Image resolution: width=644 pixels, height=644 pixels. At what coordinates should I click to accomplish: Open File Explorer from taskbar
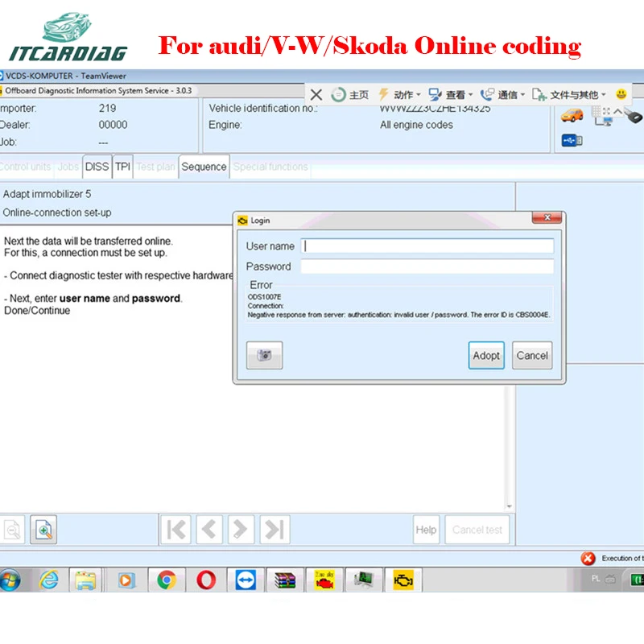(85, 580)
